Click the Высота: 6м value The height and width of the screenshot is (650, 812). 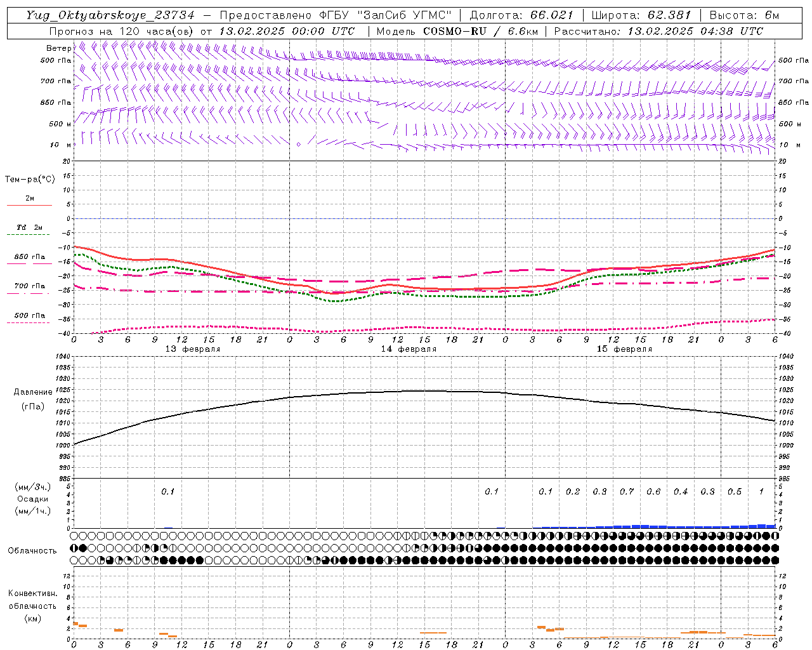744,15
